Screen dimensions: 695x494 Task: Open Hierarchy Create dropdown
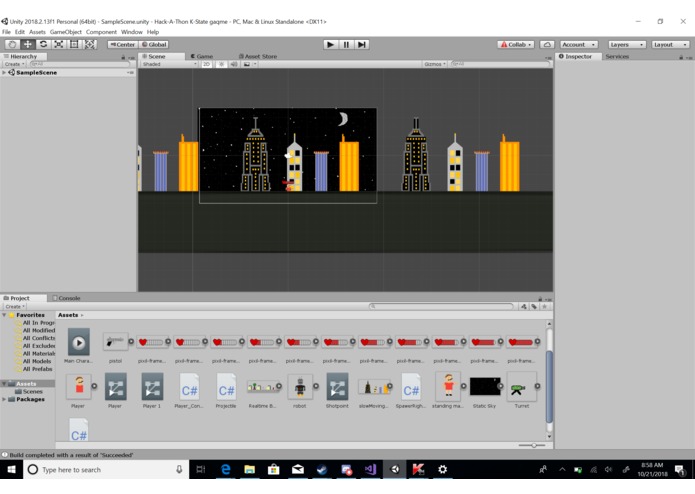coord(15,64)
